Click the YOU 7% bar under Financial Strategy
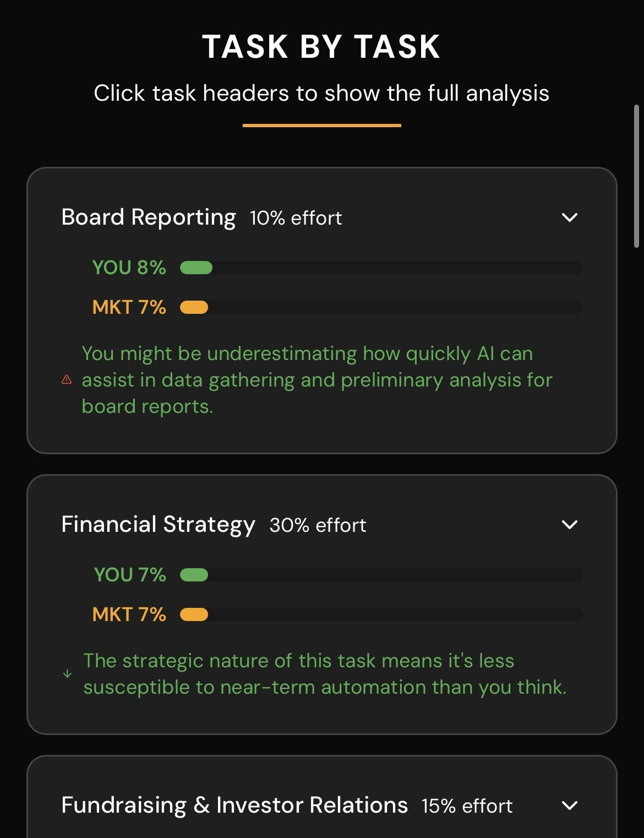The image size is (644, 838). tap(380, 574)
